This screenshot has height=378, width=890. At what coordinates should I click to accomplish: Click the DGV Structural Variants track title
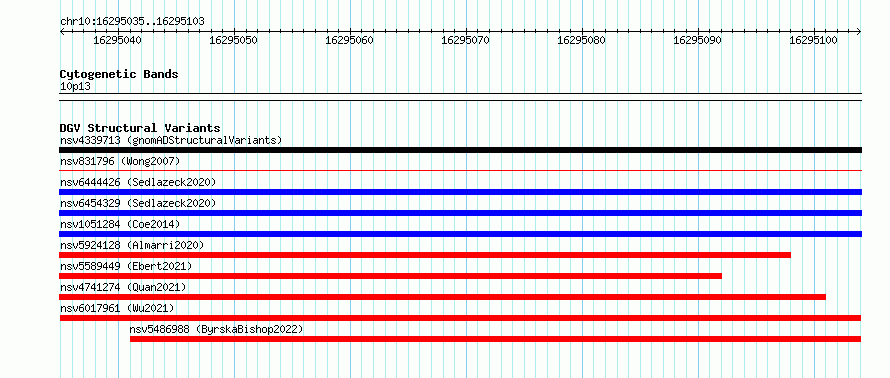coord(140,128)
